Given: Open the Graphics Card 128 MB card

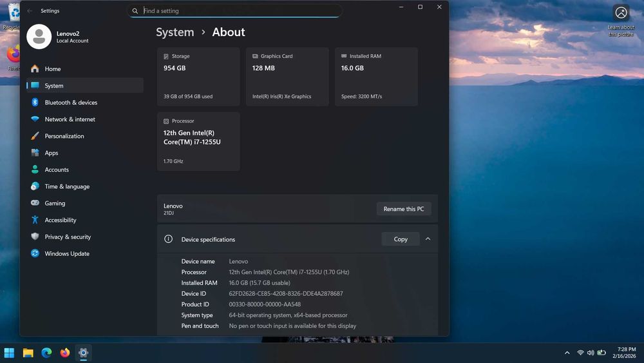Looking at the screenshot, I should click(287, 77).
